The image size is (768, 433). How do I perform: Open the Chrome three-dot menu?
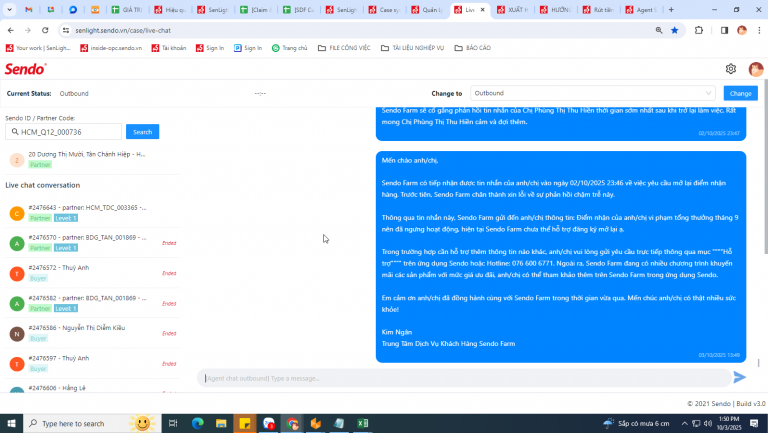pos(759,30)
